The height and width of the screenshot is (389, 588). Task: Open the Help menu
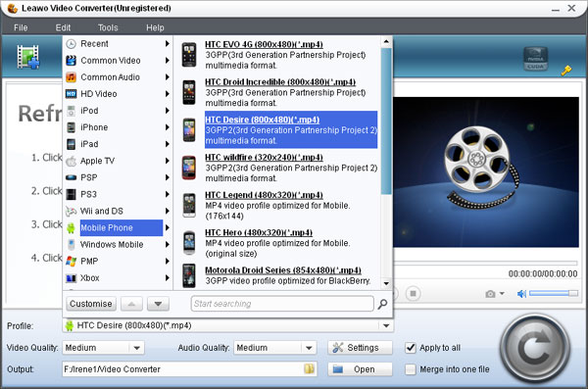155,27
